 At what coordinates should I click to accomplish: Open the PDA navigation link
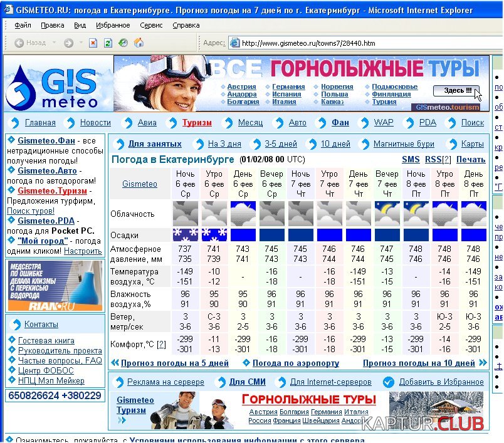[428, 123]
